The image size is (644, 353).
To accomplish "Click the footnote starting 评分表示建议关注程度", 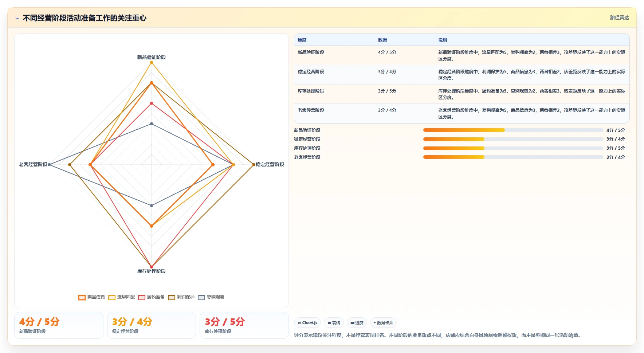I will 438,335.
